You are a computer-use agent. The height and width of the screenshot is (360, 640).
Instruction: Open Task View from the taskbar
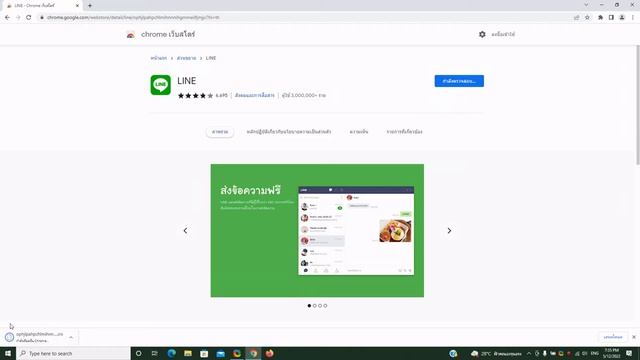[x=155, y=353]
